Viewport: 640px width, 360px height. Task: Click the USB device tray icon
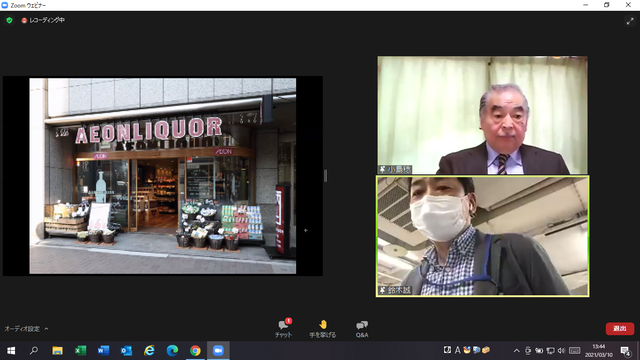[x=528, y=351]
